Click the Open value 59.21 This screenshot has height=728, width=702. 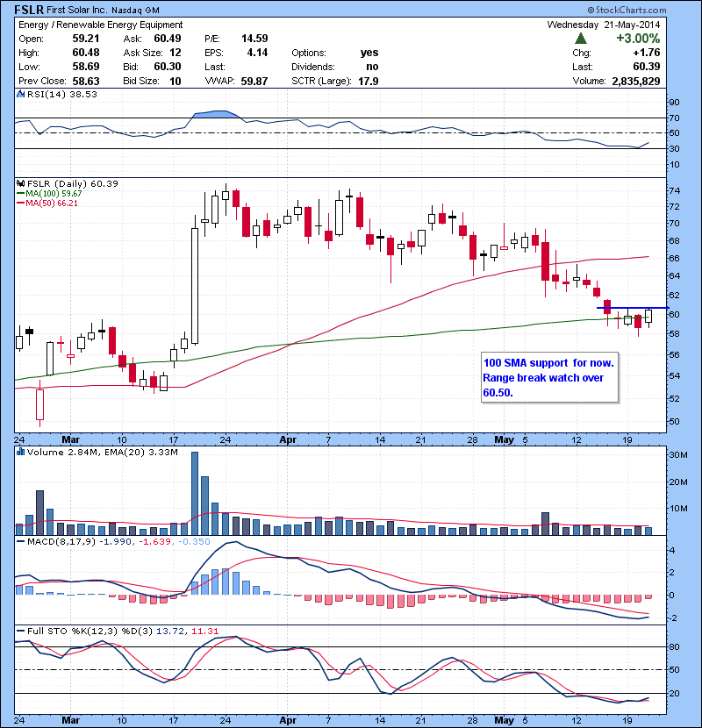tap(86, 39)
